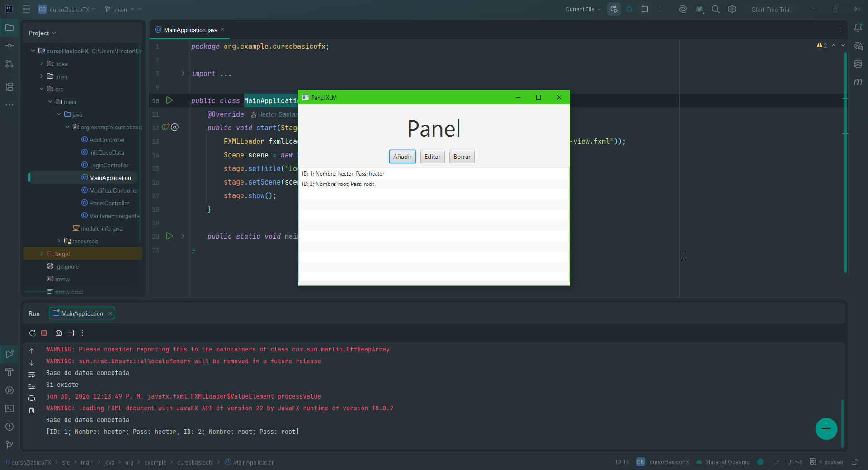This screenshot has width=868, height=470.
Task: Click the Añadir button in Panel window
Action: pos(402,157)
